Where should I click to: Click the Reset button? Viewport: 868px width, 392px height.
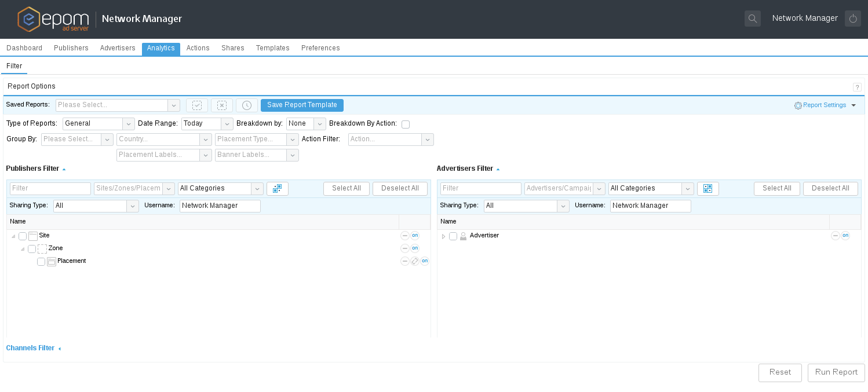(x=780, y=373)
